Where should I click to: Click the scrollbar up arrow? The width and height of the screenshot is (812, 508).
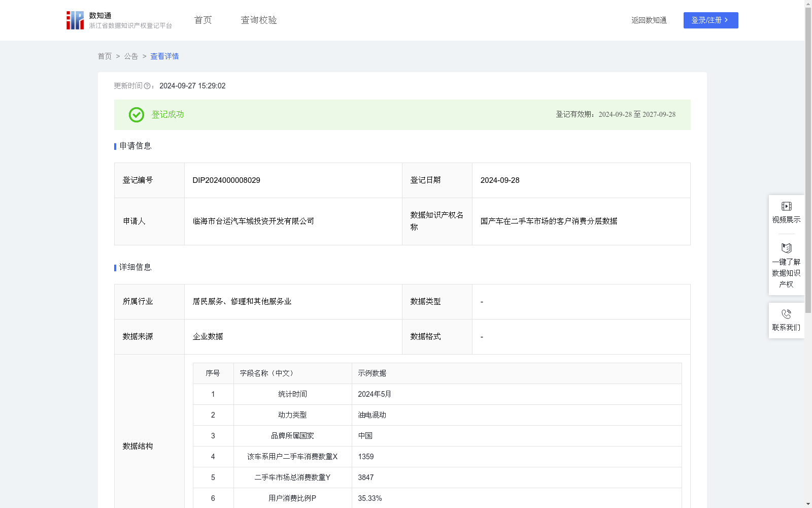point(808,4)
